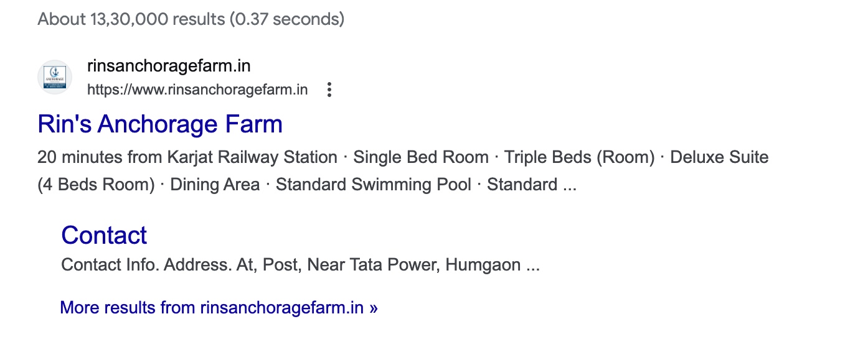Click the trailing "Standard ..." snippet text
Screen dimensions: 868x347
tap(531, 185)
